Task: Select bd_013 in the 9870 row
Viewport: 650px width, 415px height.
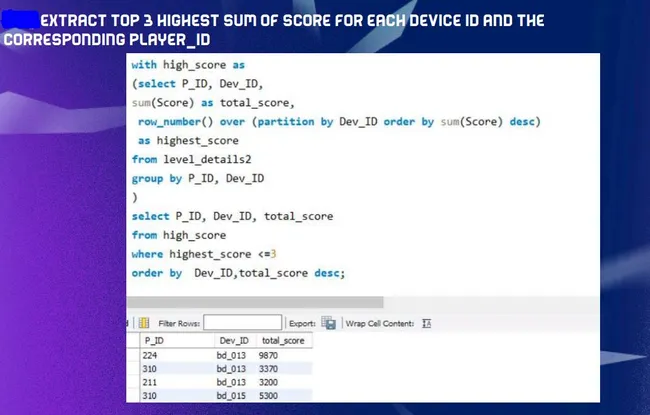Action: tap(235, 355)
